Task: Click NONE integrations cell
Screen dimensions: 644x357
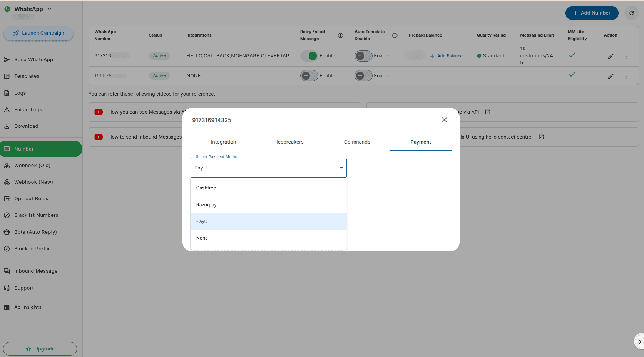Action: 194,76
